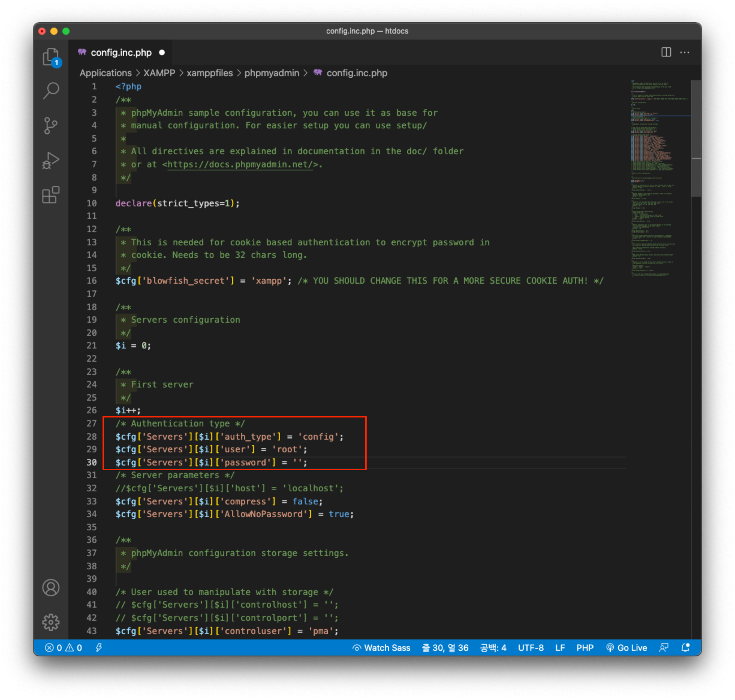735x700 pixels.
Task: Open the docs.phpmyadmin.net link
Action: pos(240,165)
